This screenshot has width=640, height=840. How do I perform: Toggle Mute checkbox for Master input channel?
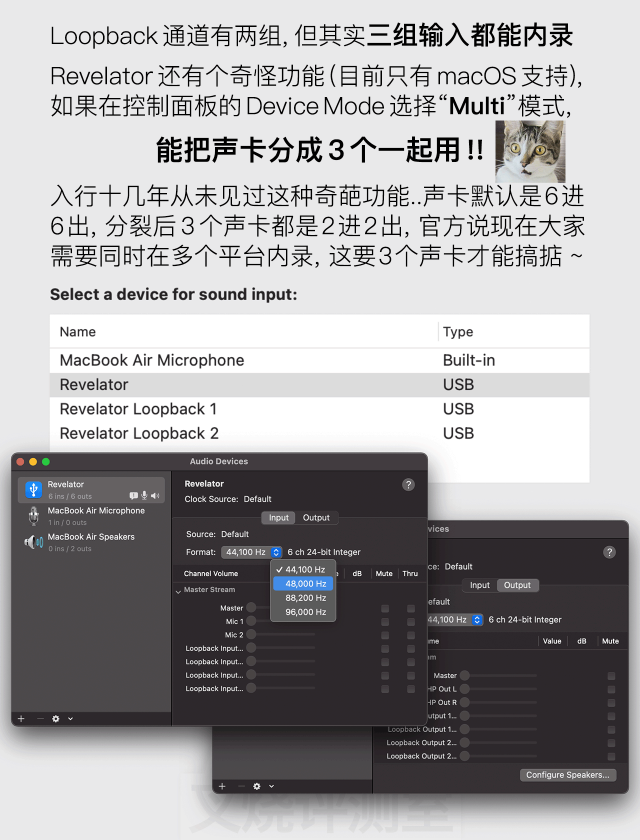pos(385,608)
